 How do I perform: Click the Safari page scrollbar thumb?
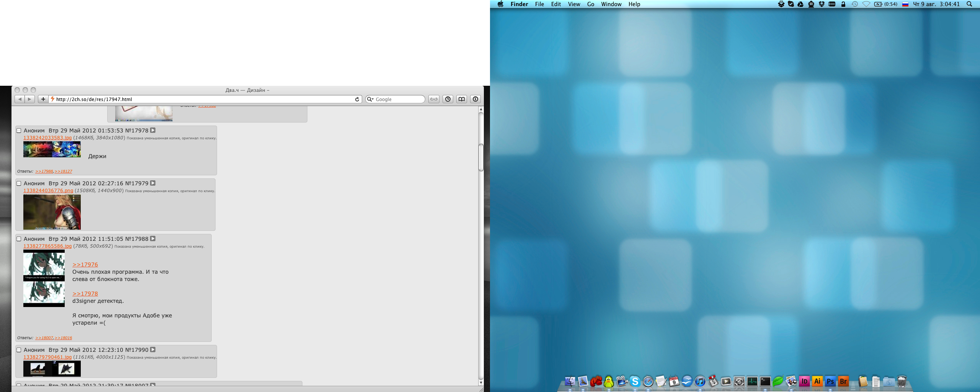pos(481,157)
